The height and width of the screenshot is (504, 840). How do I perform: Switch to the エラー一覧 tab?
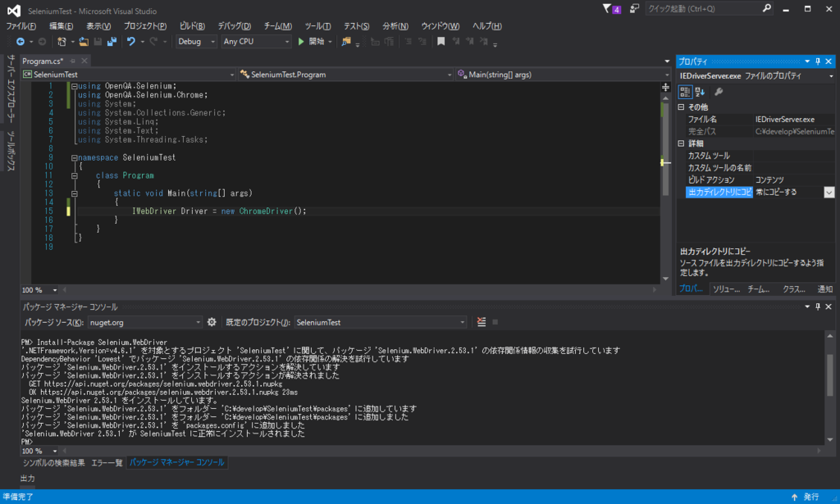click(107, 463)
